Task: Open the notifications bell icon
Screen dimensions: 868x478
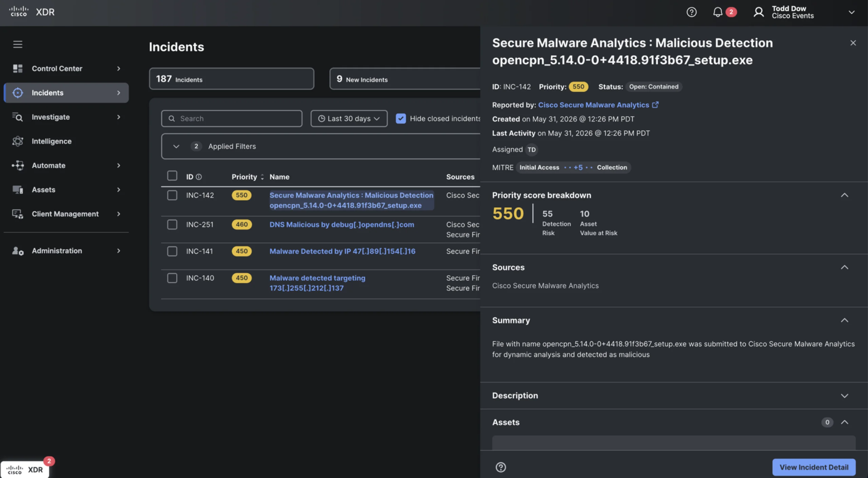Action: coord(717,12)
